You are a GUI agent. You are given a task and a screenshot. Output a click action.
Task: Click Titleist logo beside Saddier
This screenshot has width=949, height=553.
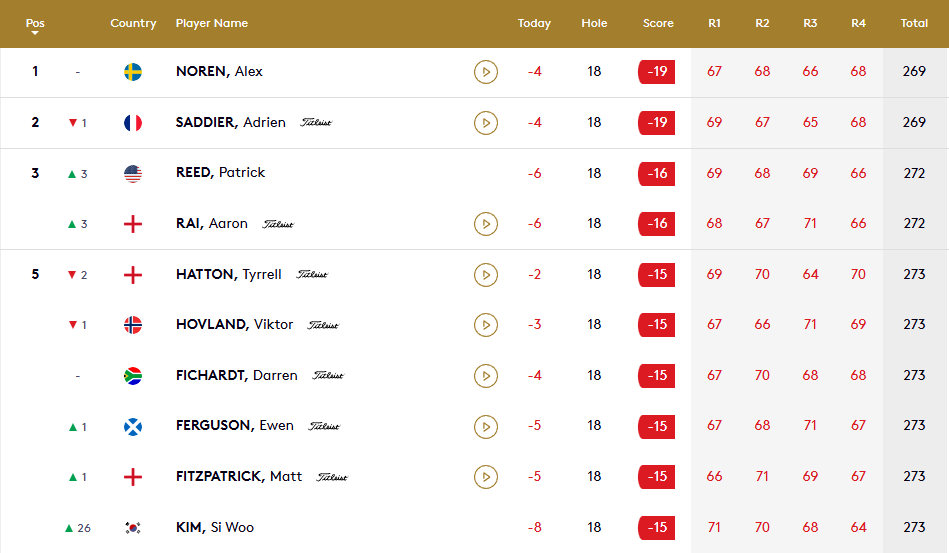pos(316,123)
